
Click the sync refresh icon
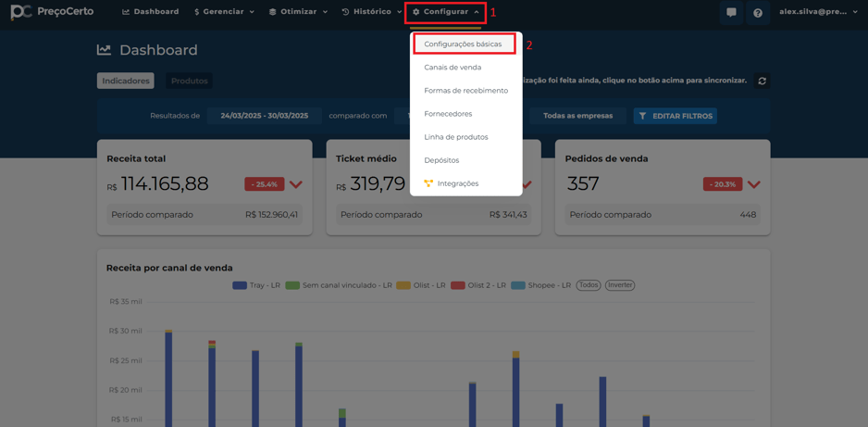pyautogui.click(x=763, y=81)
